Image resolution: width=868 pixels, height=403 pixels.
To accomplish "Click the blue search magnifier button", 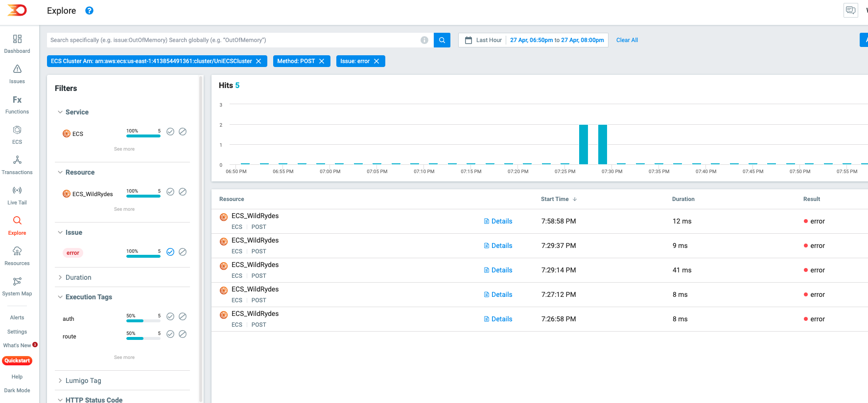I will coord(442,40).
